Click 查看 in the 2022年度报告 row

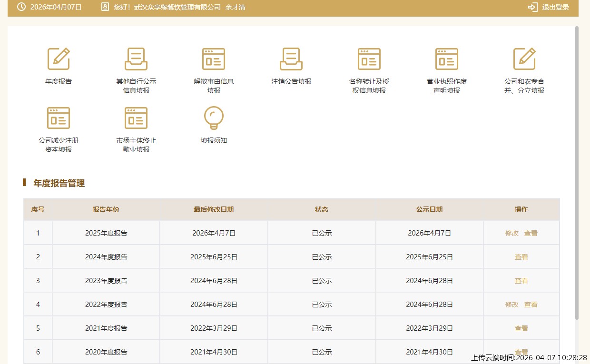[x=531, y=305]
